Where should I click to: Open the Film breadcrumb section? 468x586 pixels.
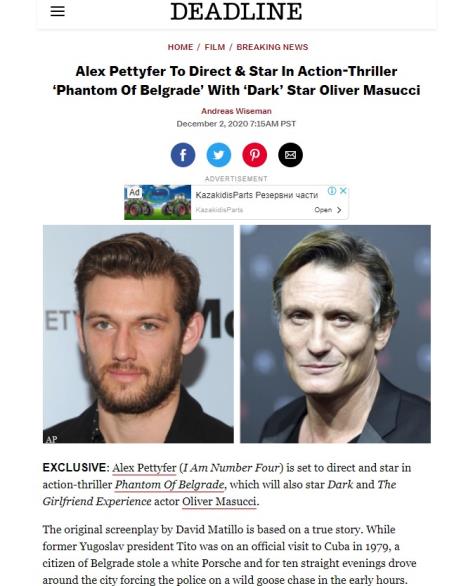pos(215,47)
